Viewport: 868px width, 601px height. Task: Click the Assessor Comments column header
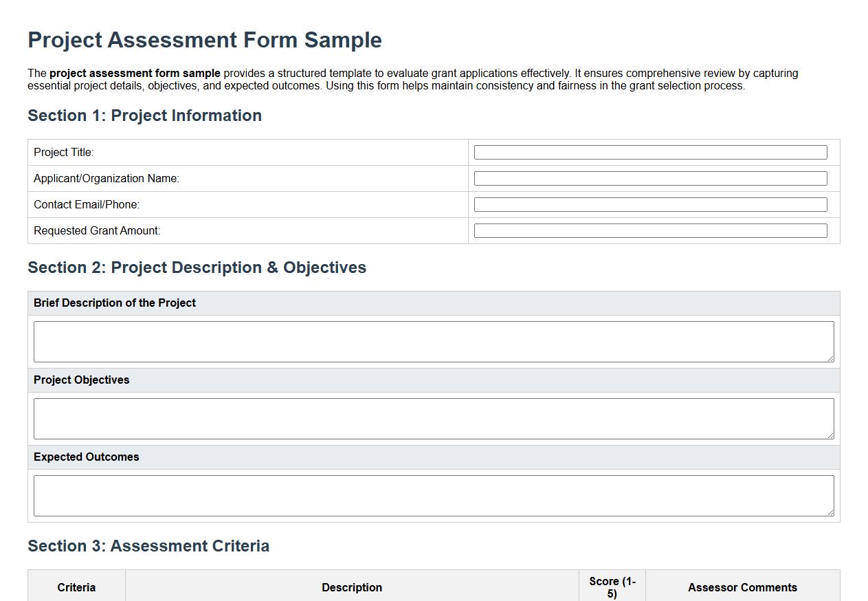pos(743,587)
